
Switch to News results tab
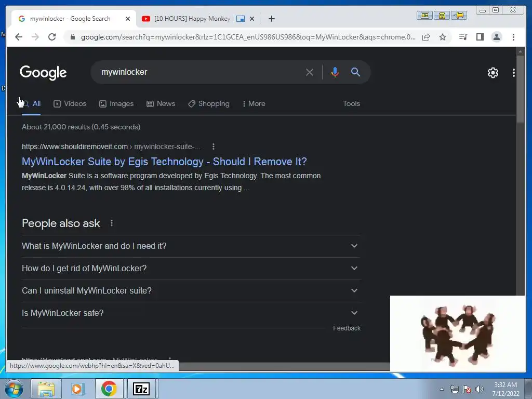(x=161, y=104)
